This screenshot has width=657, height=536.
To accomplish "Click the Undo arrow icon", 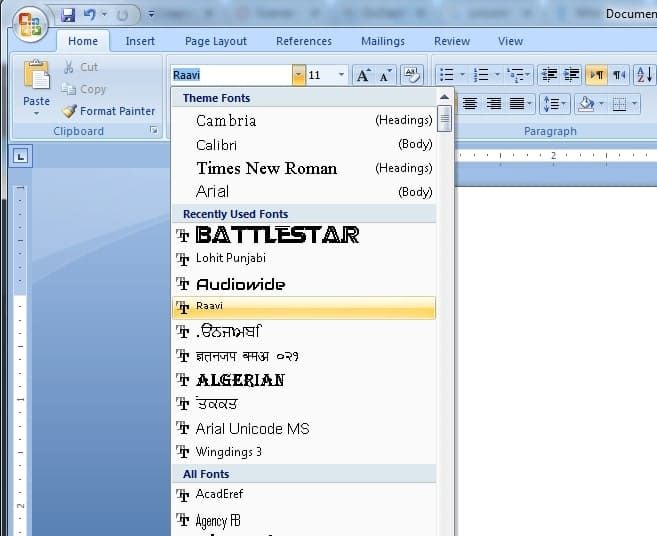I will [x=90, y=15].
